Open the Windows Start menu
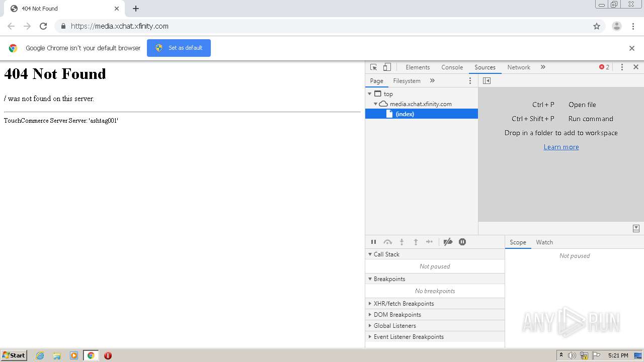 (14, 355)
